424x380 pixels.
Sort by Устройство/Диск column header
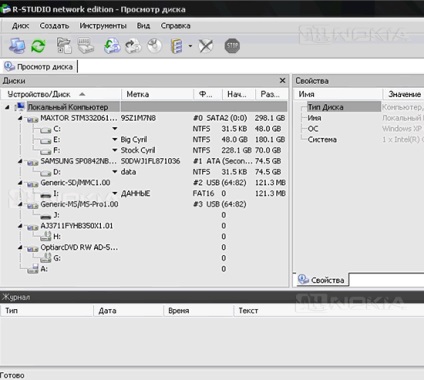click(x=61, y=94)
